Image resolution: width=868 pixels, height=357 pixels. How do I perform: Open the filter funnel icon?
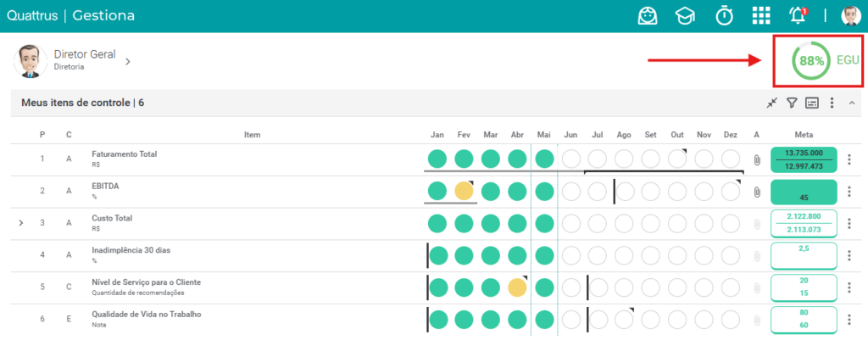click(x=793, y=103)
